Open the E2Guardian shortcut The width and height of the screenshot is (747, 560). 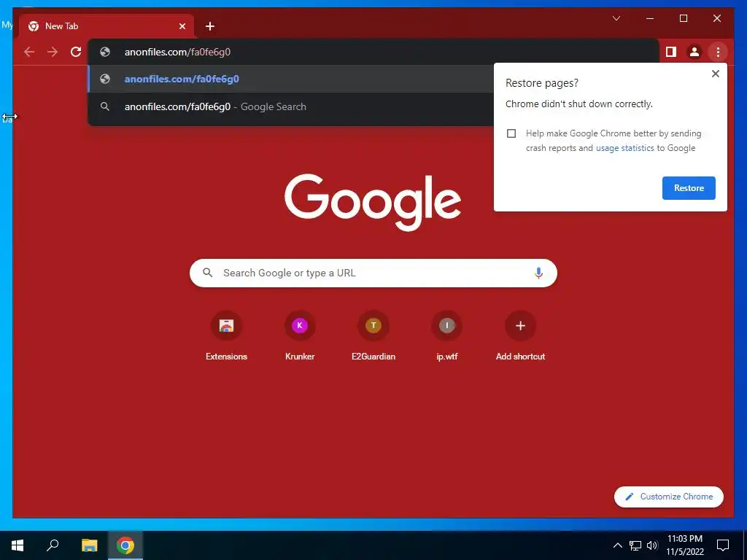point(373,335)
